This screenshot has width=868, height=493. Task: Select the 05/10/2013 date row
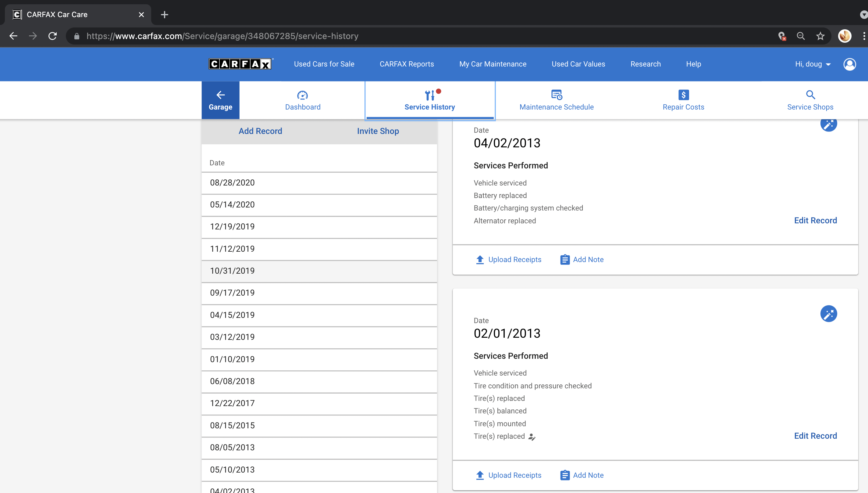coord(319,470)
